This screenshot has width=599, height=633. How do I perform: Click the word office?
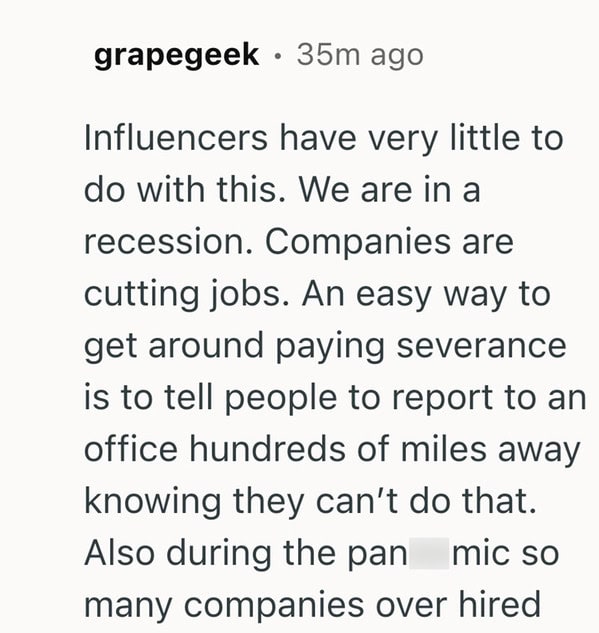coord(131,449)
